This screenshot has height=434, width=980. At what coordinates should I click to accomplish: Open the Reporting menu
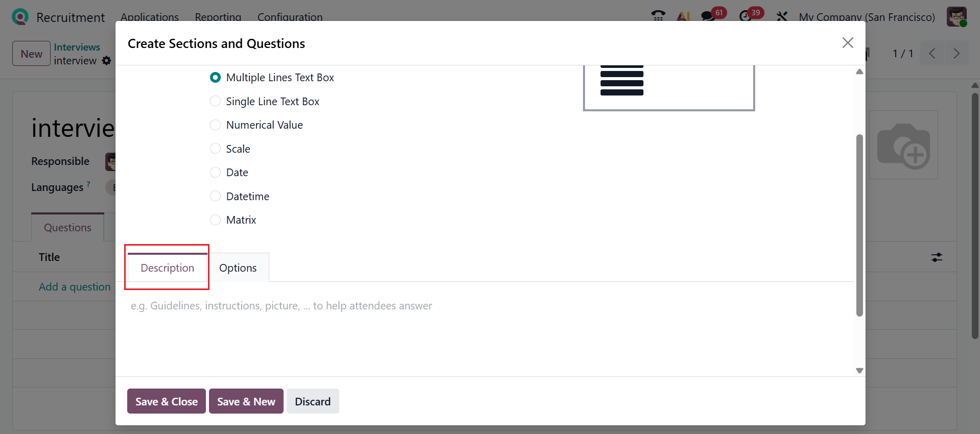tap(218, 17)
